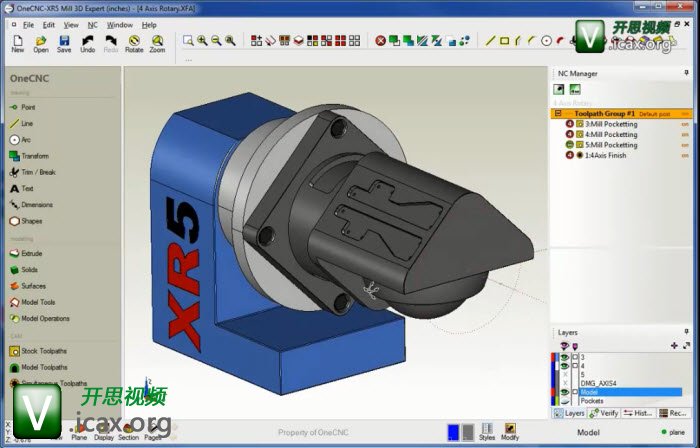Expand the Layers panel with arrow icon
The width and height of the screenshot is (700, 448).
click(x=686, y=345)
